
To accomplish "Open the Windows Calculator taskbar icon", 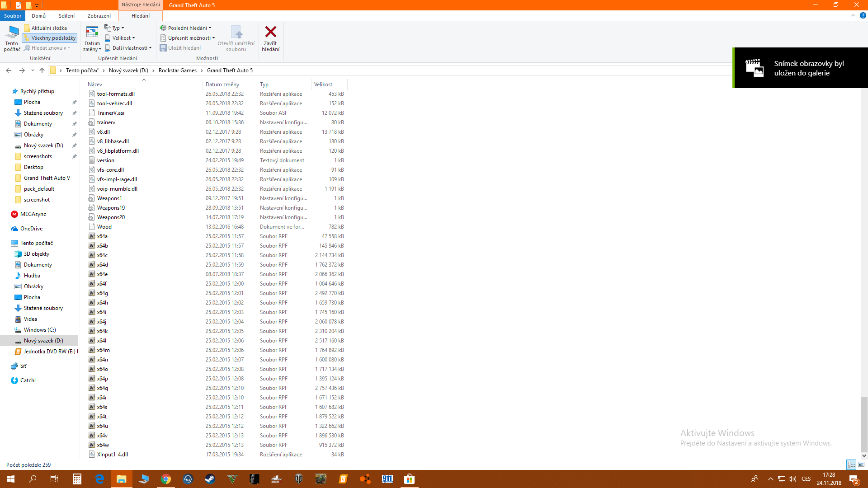I will [x=77, y=479].
